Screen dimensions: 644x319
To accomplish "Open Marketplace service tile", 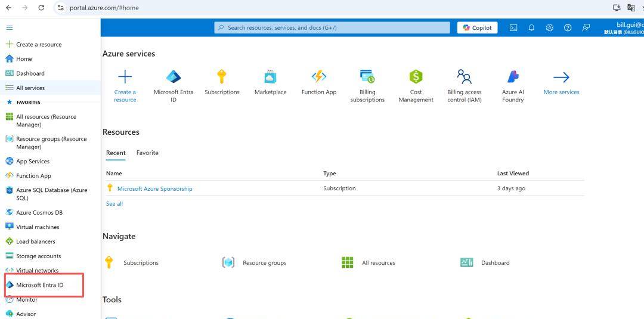I will click(270, 83).
